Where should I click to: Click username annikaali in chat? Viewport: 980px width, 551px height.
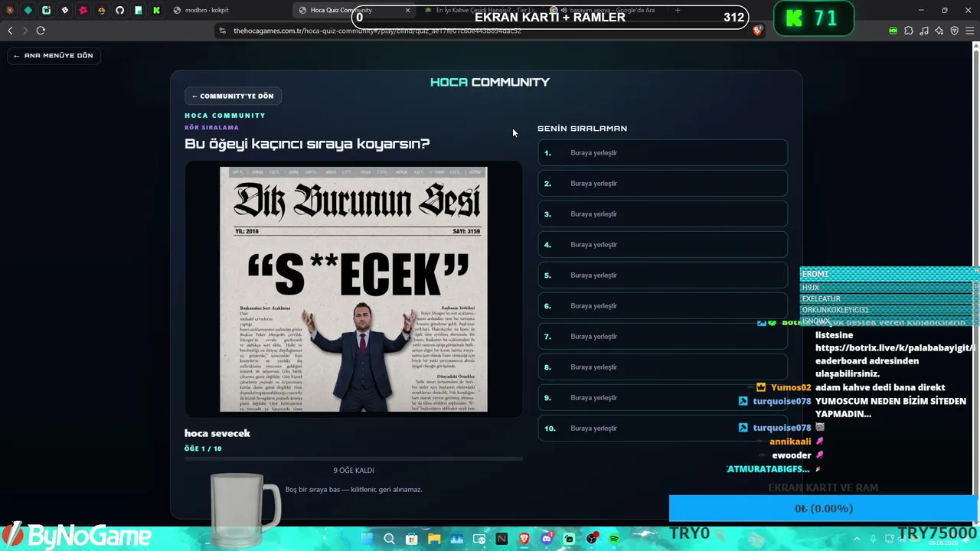pos(790,442)
